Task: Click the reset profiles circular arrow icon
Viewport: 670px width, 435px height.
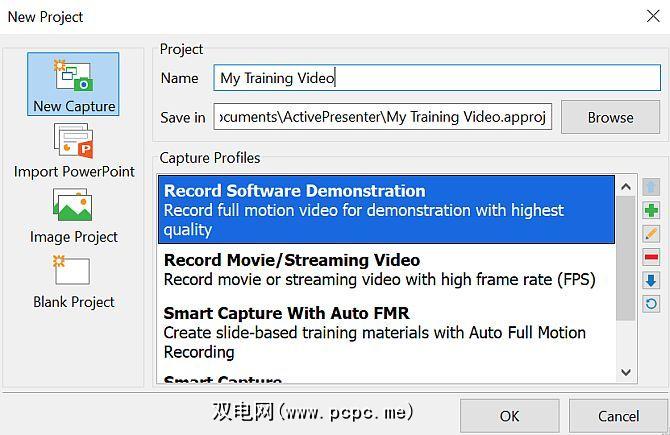Action: coord(651,303)
